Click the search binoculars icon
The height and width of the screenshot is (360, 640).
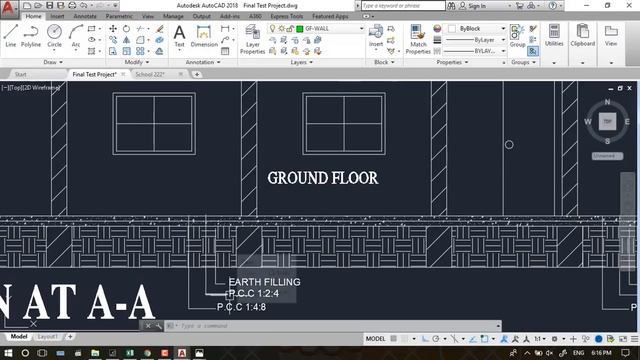[x=451, y=6]
